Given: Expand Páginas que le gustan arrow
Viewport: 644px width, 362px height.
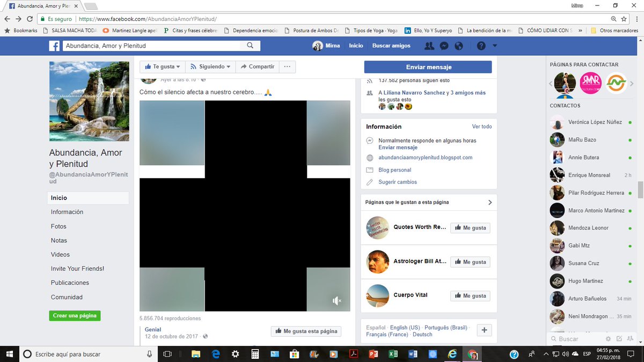Looking at the screenshot, I should click(489, 202).
